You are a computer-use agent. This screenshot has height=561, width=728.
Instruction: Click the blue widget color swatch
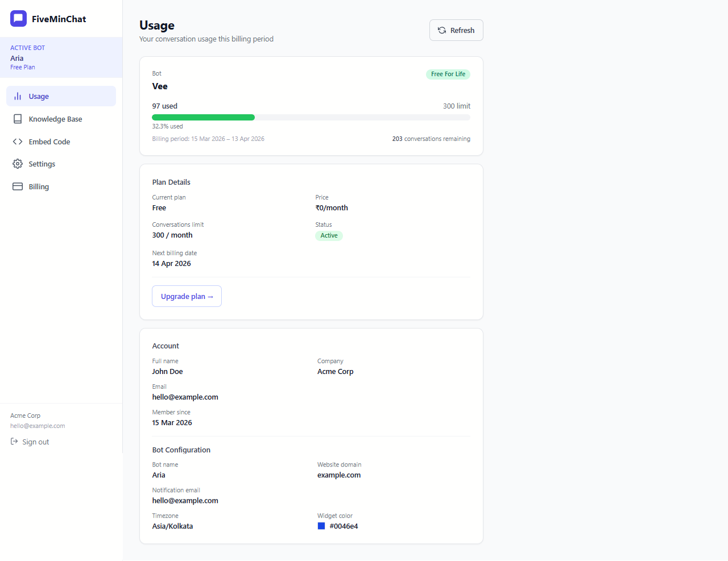click(321, 526)
